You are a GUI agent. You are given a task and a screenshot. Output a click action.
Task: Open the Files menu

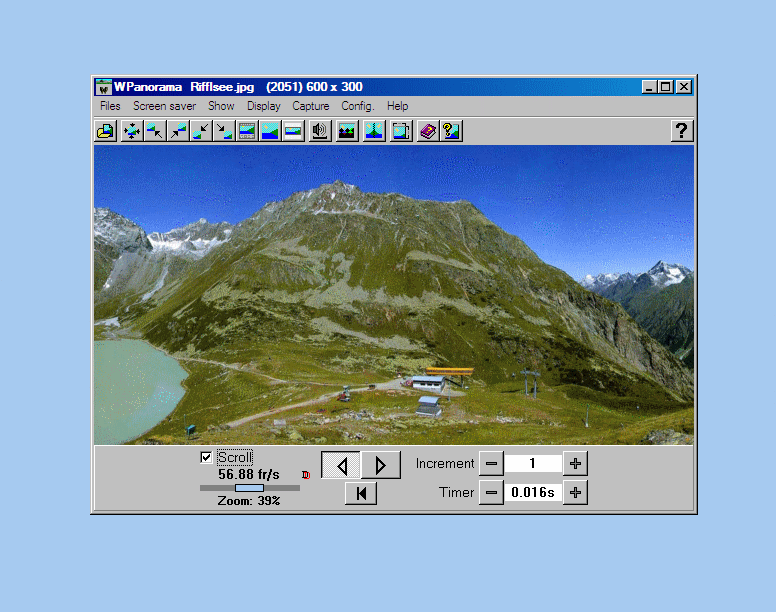click(110, 106)
